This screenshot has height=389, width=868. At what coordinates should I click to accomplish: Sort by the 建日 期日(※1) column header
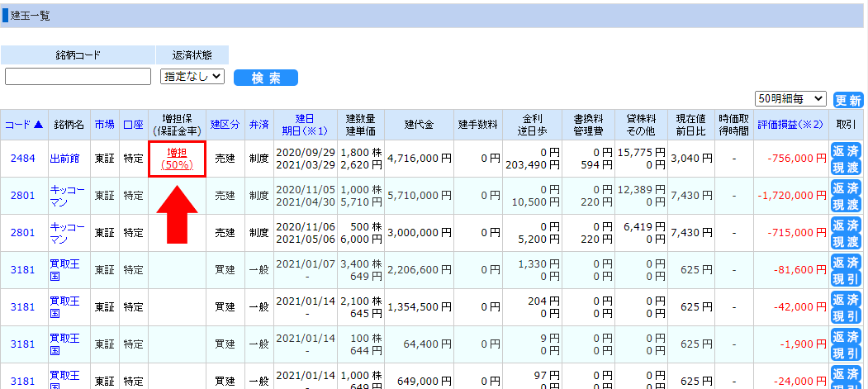(305, 125)
